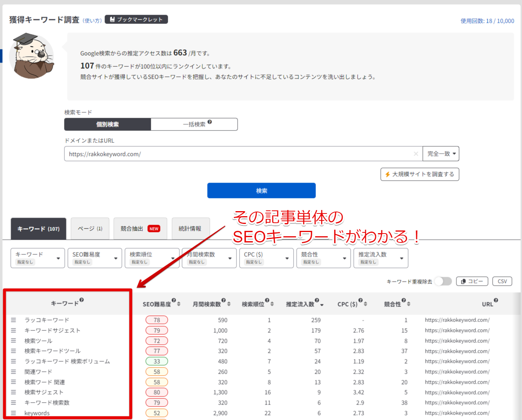Click the blue 検索 search button
This screenshot has width=522, height=420.
pos(261,190)
